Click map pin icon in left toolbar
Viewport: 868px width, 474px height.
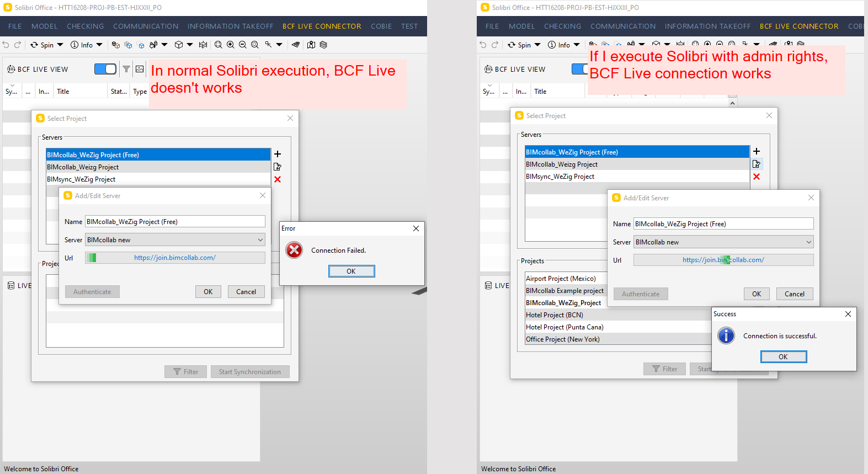[311, 45]
